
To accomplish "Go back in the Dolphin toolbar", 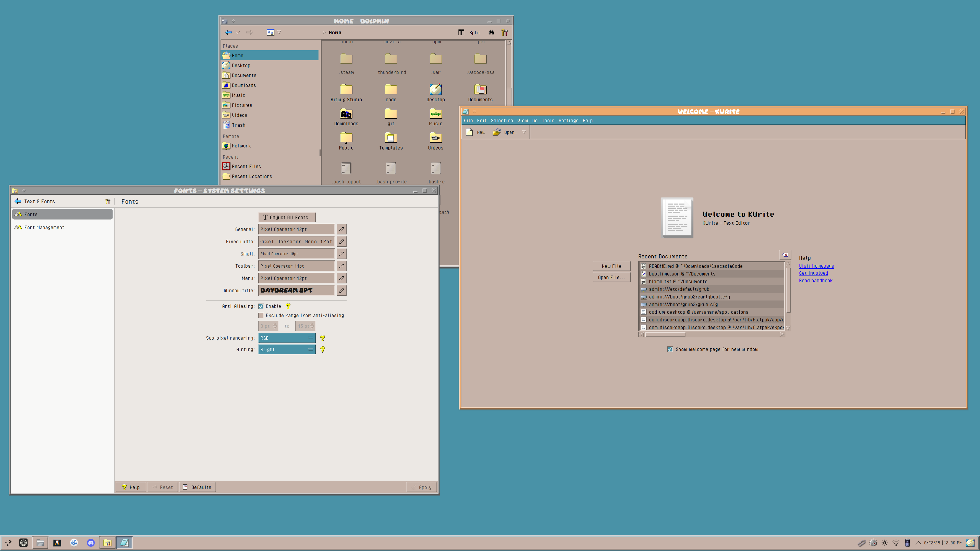I will tap(228, 32).
